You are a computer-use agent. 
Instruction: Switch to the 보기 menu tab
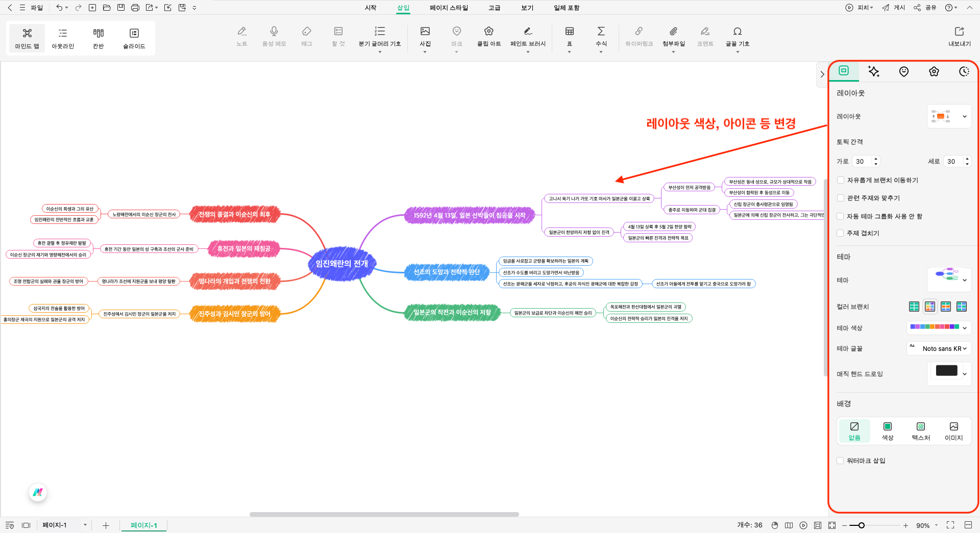[527, 8]
